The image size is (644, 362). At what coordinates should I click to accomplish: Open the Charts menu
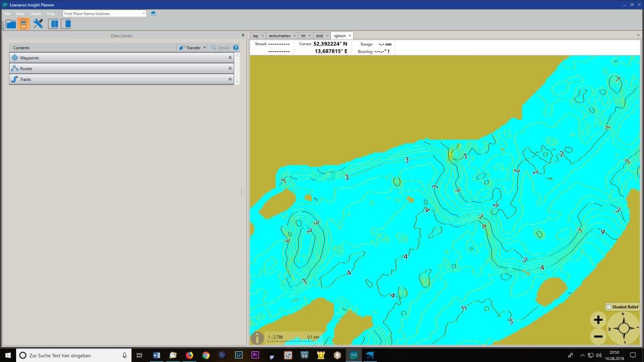(x=35, y=14)
